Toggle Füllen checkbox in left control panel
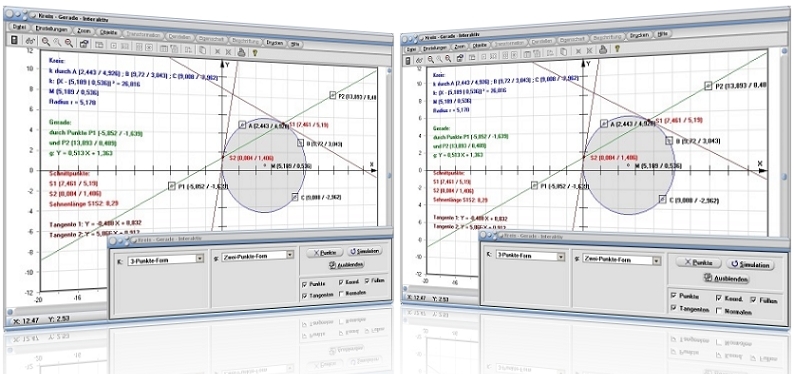Screen dimensions: 794x374 click(x=367, y=280)
